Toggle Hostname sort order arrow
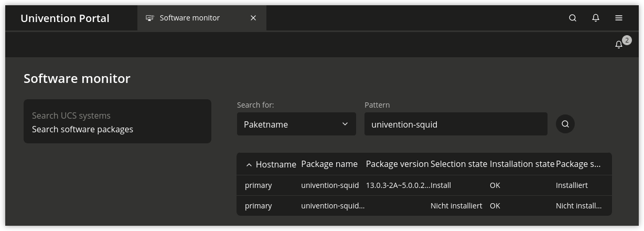 pyautogui.click(x=249, y=165)
